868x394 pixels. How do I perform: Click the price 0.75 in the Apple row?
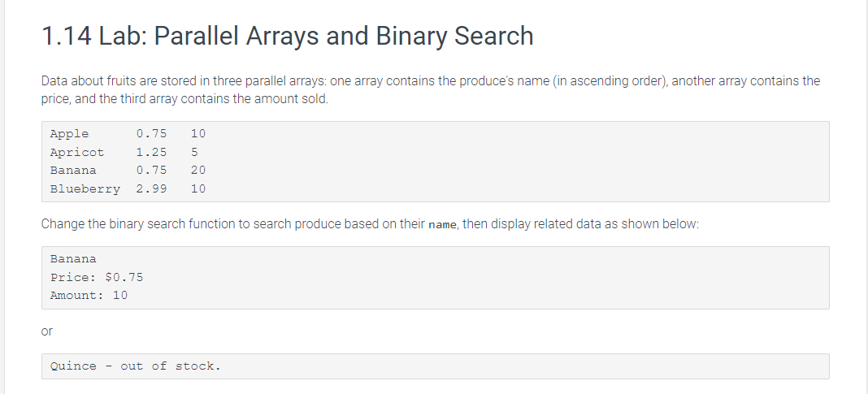pos(151,133)
